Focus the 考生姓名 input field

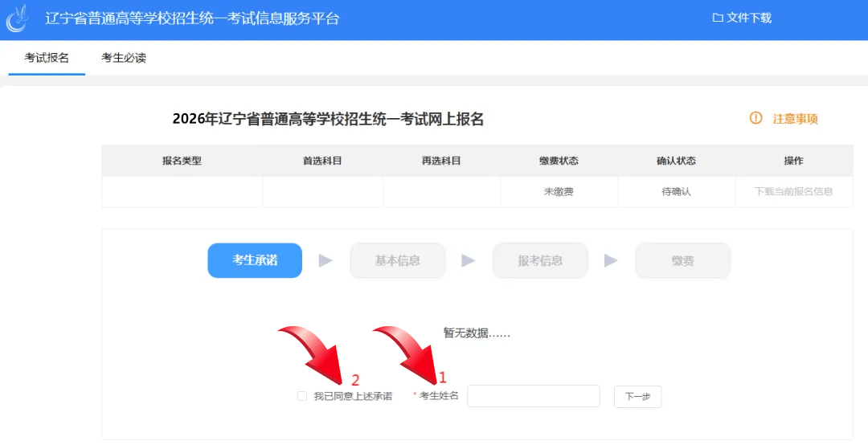click(x=534, y=396)
